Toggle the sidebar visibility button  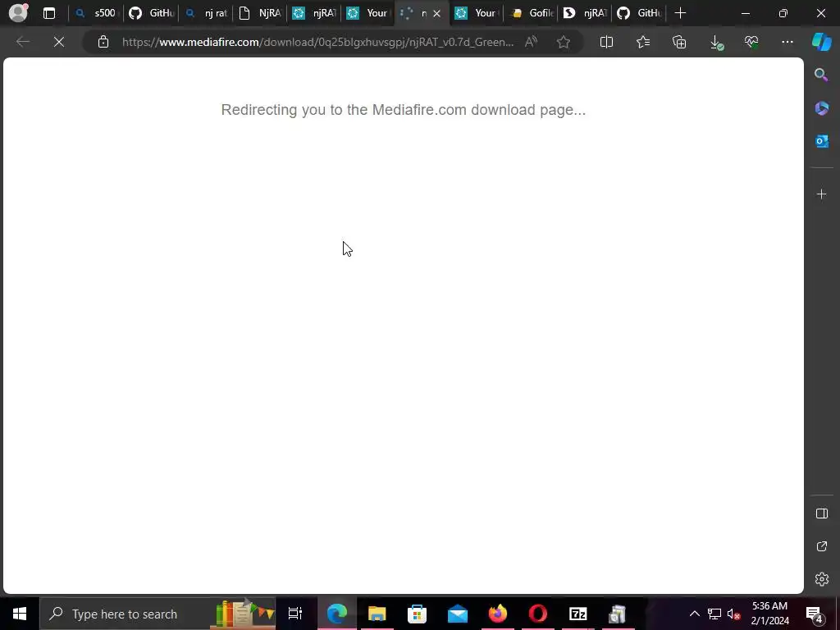click(822, 514)
